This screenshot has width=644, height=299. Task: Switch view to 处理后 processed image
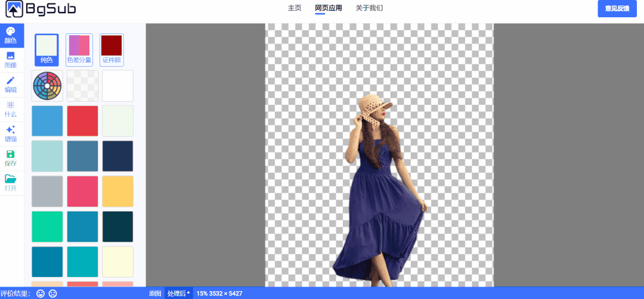point(178,294)
